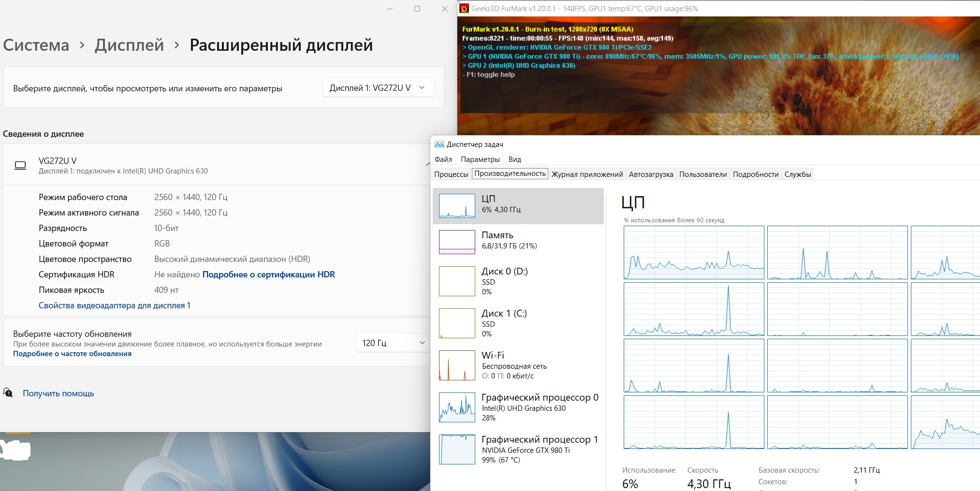The width and height of the screenshot is (980, 491).
Task: Open Диск 1 (C:) performance view
Action: (518, 323)
